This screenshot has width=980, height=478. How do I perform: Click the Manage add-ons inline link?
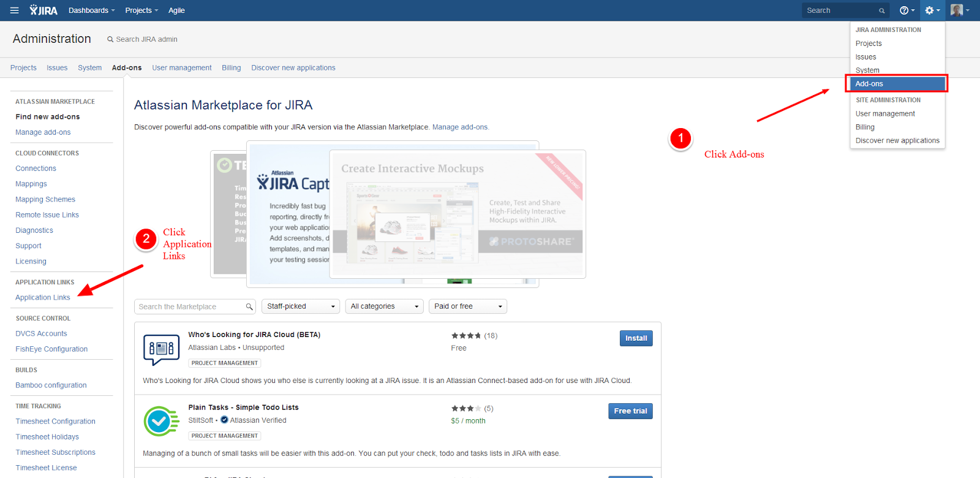[460, 127]
